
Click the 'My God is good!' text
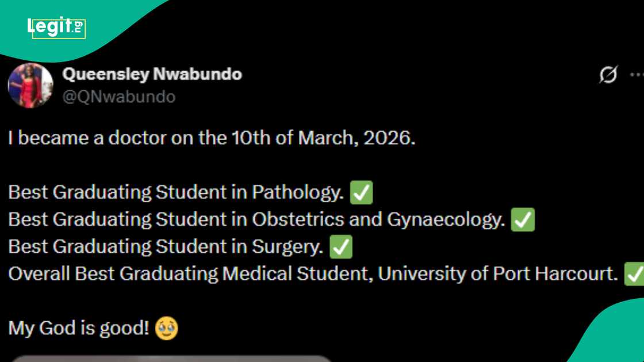coord(79,329)
